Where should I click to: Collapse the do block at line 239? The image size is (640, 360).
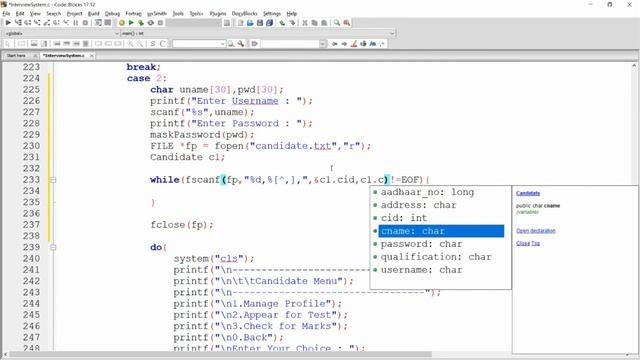point(53,247)
